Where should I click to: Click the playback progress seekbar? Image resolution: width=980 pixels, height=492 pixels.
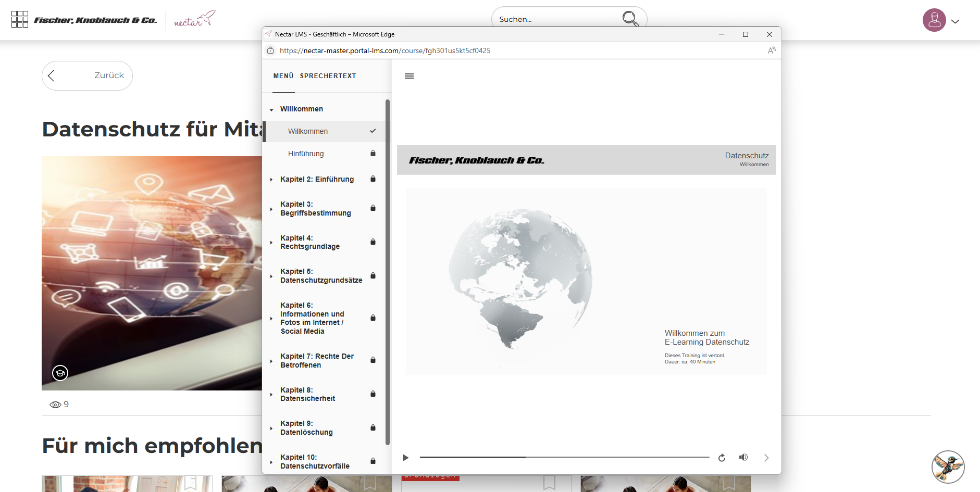click(x=564, y=457)
